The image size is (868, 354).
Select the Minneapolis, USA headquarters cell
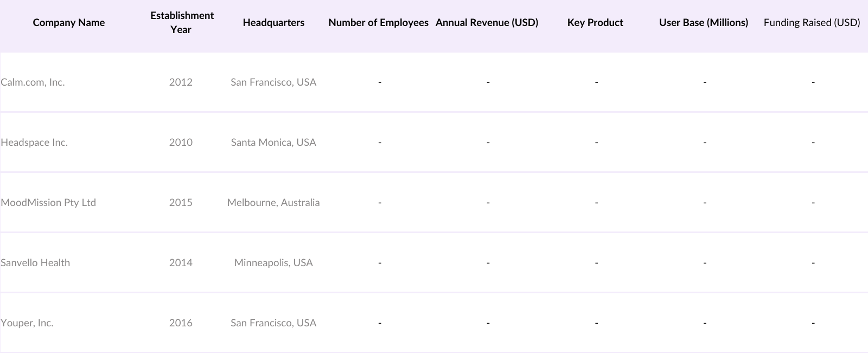(x=273, y=263)
